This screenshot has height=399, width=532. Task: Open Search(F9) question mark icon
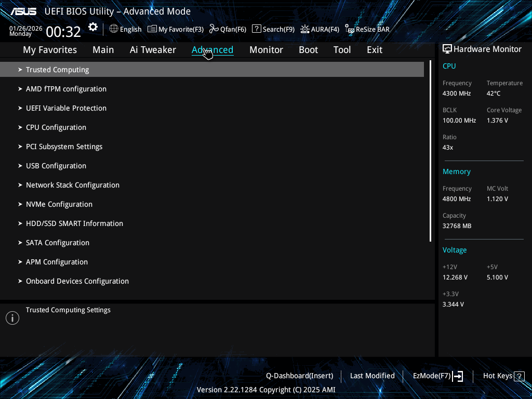257,29
